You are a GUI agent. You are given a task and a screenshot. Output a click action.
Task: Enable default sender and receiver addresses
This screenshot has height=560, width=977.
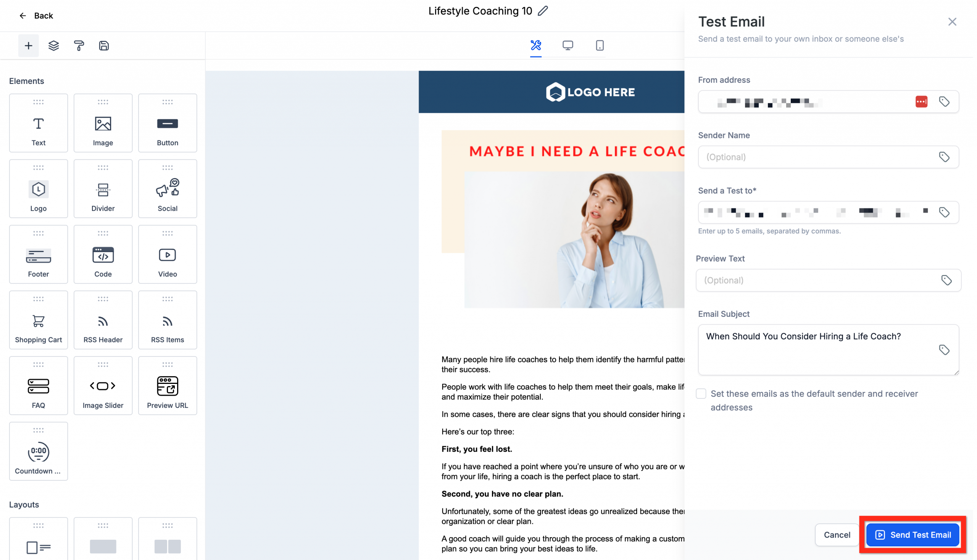(701, 393)
